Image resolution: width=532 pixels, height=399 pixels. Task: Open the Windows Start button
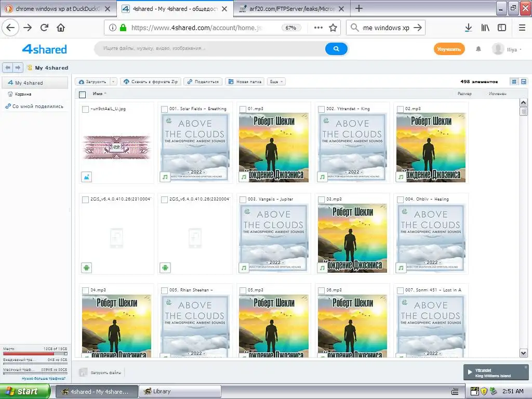pyautogui.click(x=25, y=391)
